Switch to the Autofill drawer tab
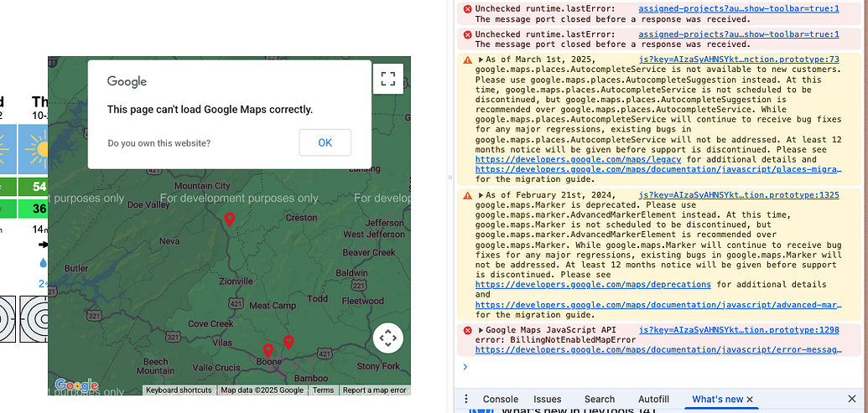 (x=654, y=400)
